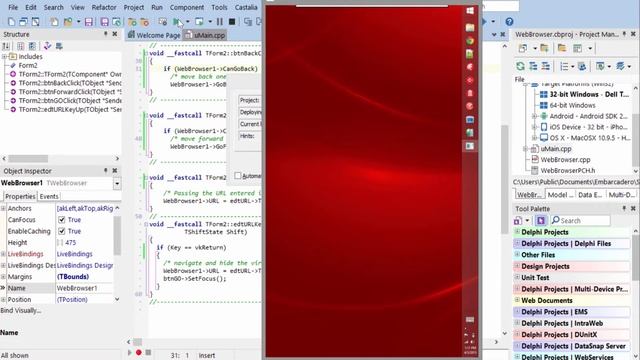The width and height of the screenshot is (640, 360).
Task: Click the Windows Start icon in the taskbar
Action: pos(470,11)
